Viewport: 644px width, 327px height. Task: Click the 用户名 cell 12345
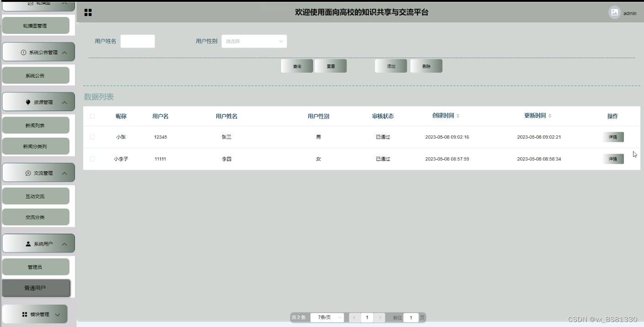160,137
